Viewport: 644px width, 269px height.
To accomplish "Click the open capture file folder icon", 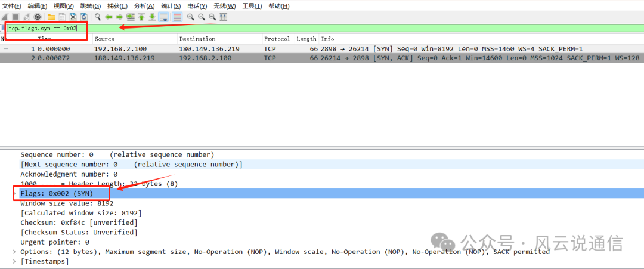I will pyautogui.click(x=51, y=17).
